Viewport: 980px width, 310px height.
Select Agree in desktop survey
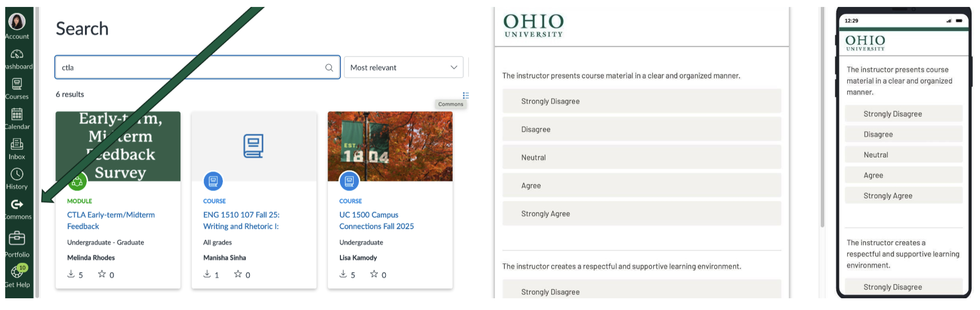point(642,185)
